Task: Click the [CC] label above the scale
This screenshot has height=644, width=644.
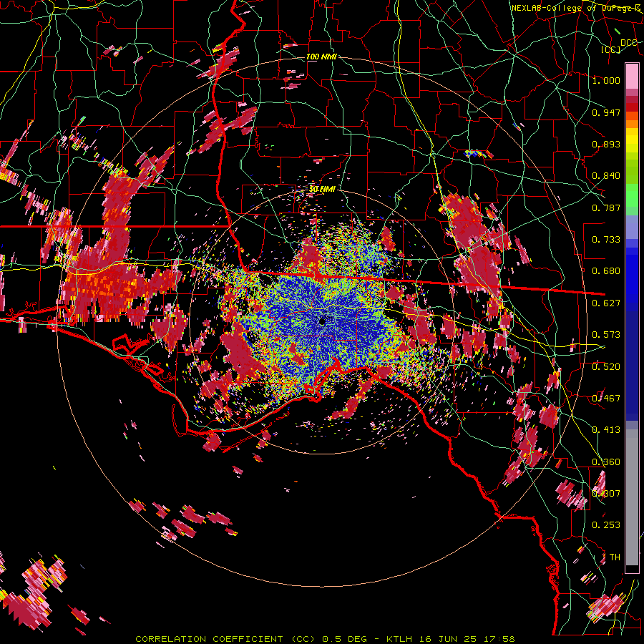Action: pos(610,49)
